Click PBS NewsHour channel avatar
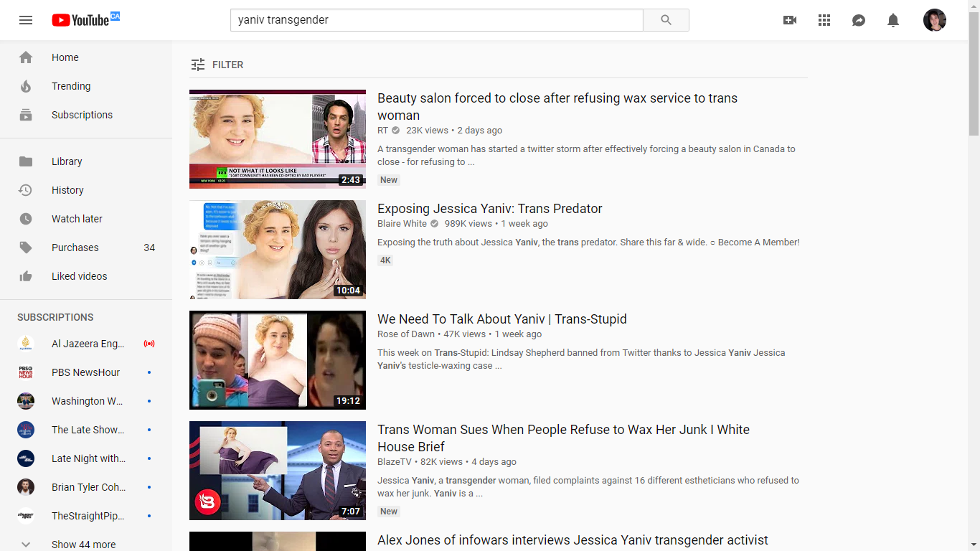Screen dimensions: 980x551 pos(26,372)
